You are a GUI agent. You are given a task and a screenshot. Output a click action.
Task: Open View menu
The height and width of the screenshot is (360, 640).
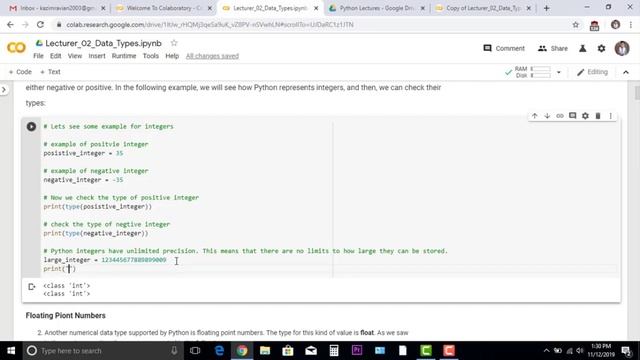75,56
